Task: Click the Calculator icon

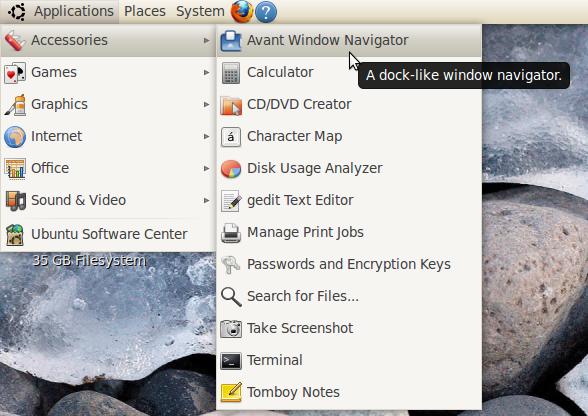Action: 231,73
